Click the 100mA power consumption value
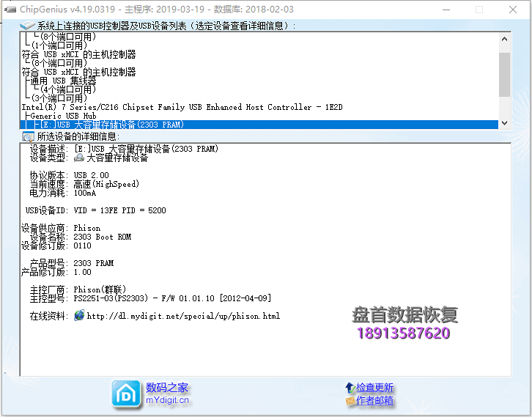 [85, 193]
